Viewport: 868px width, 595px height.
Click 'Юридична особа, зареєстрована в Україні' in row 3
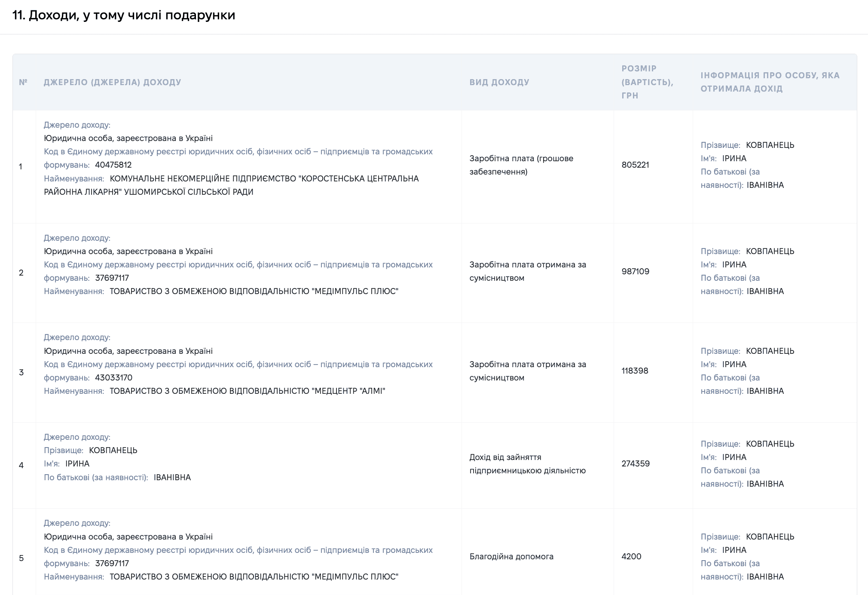tap(128, 351)
